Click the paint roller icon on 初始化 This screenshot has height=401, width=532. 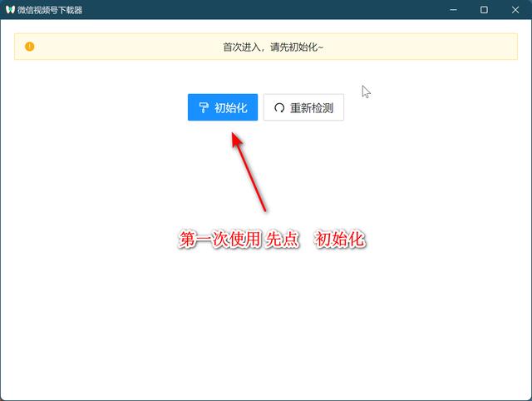[x=204, y=107]
